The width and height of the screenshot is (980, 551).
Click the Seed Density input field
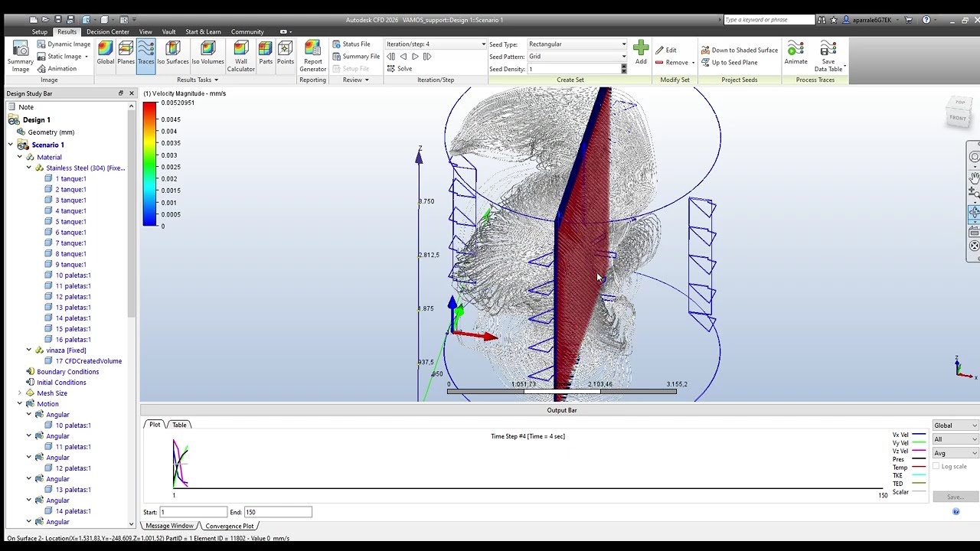click(573, 69)
